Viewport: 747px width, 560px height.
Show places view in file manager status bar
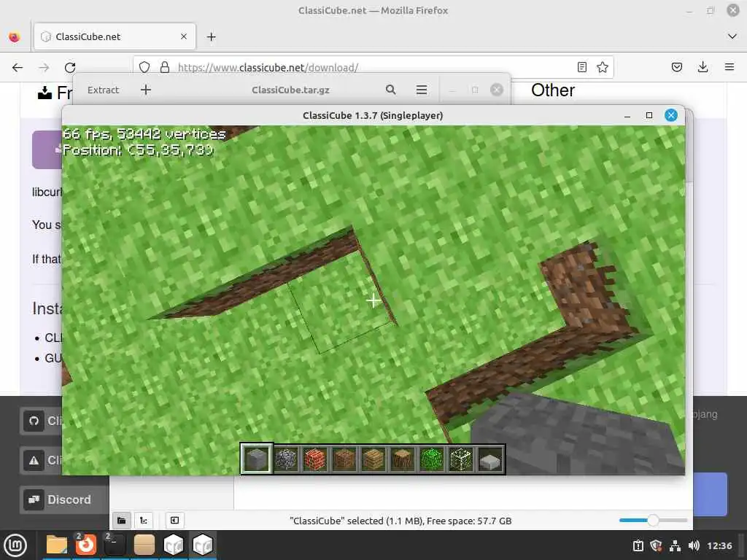point(122,521)
